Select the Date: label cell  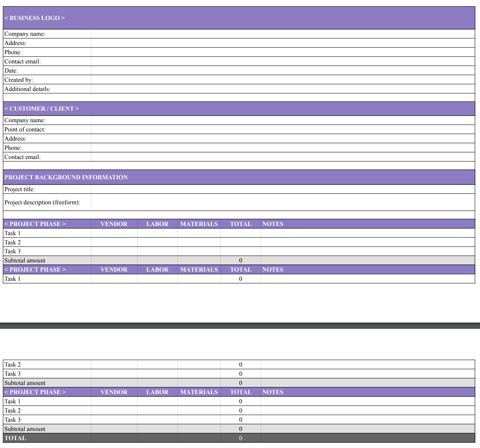point(47,71)
